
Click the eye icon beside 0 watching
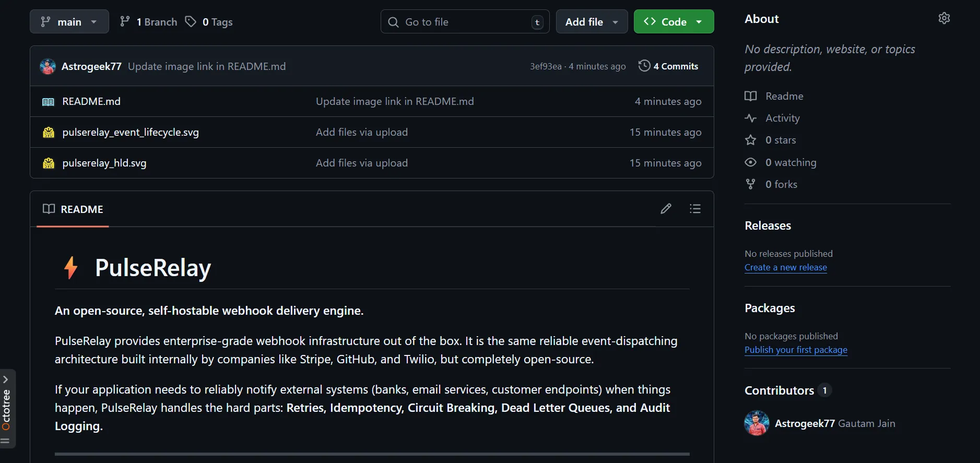coord(750,162)
